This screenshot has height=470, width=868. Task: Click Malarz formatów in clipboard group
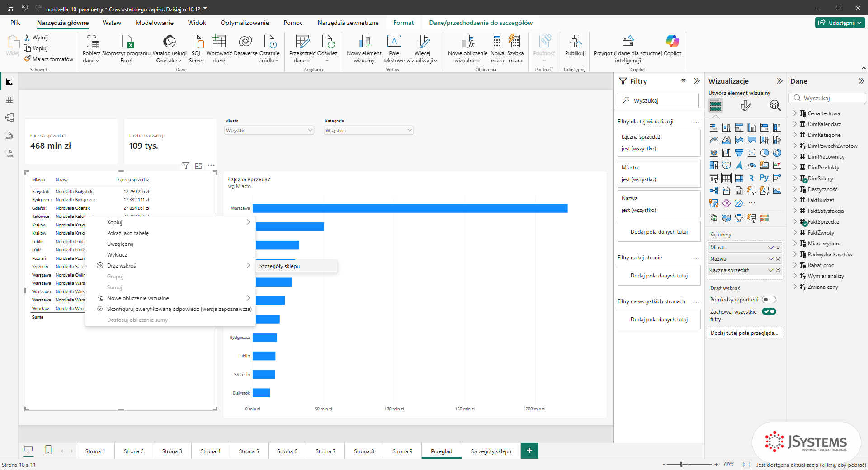49,59
